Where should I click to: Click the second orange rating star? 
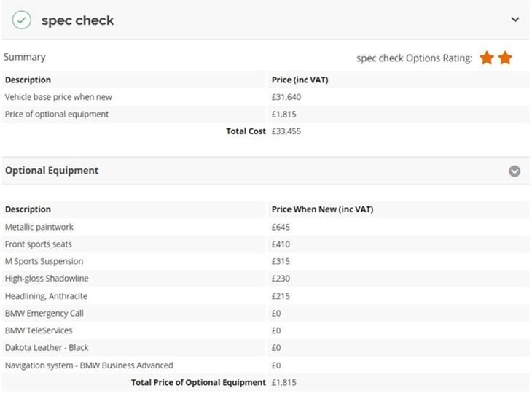click(505, 58)
